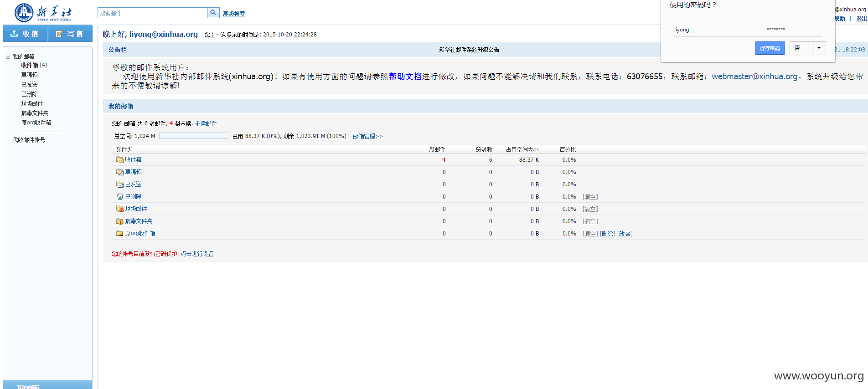Click the inbox folder icon in table
The height and width of the screenshot is (389, 868).
(x=120, y=160)
